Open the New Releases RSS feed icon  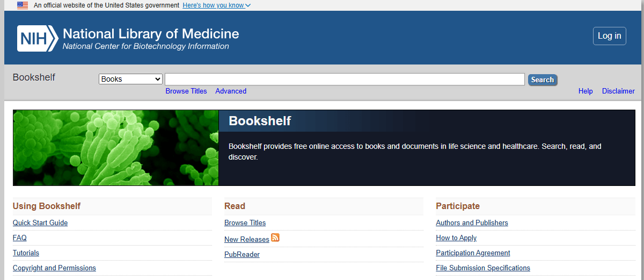pyautogui.click(x=275, y=238)
